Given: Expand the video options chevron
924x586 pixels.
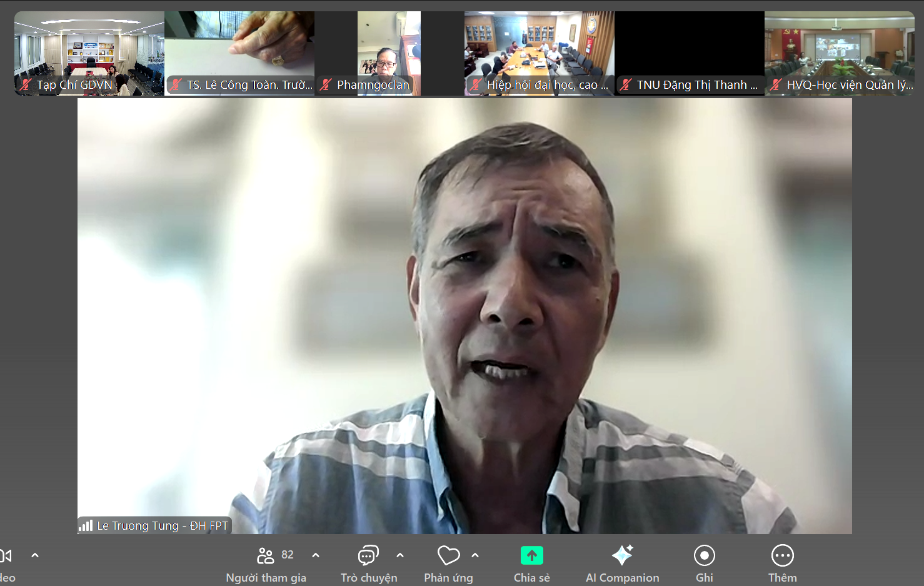Looking at the screenshot, I should (x=35, y=555).
